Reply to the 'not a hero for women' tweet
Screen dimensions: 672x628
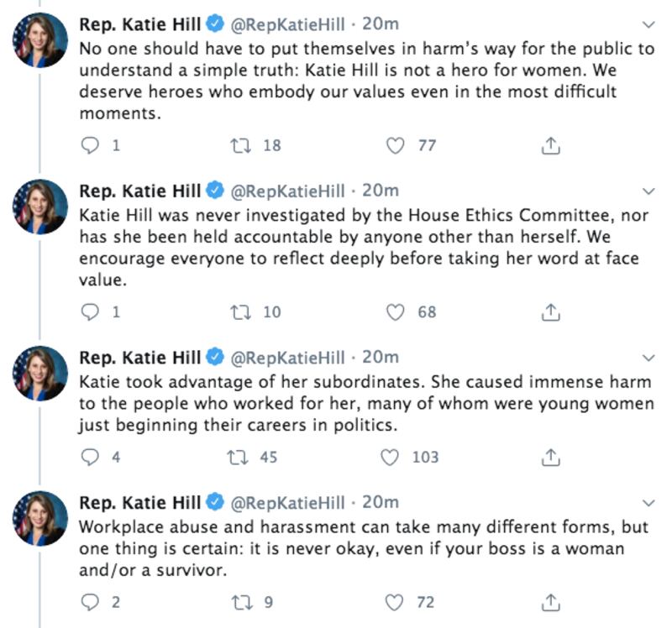tap(90, 145)
